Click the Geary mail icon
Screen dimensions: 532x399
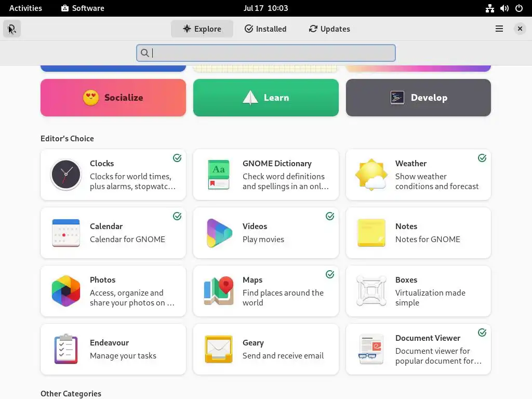[x=219, y=349]
